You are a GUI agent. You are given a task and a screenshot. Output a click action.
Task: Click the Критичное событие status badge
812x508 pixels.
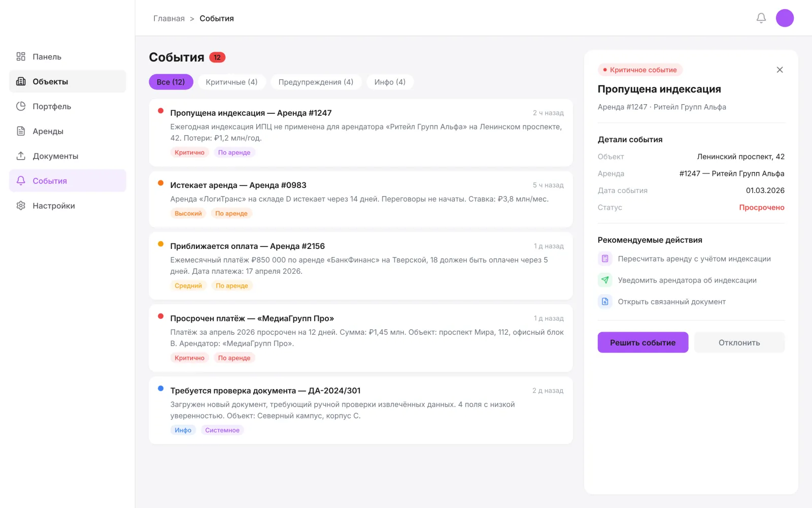(640, 70)
